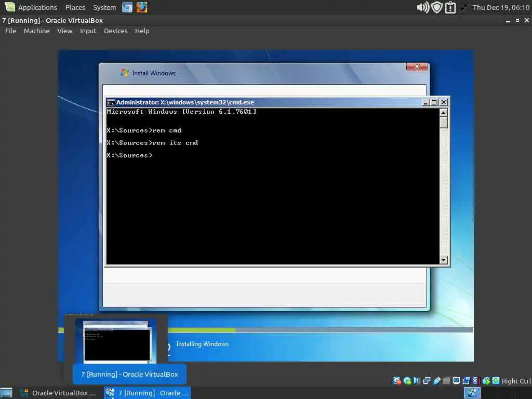Viewport: 532px width, 399px height.
Task: Open the System menu in top panel
Action: 104,7
